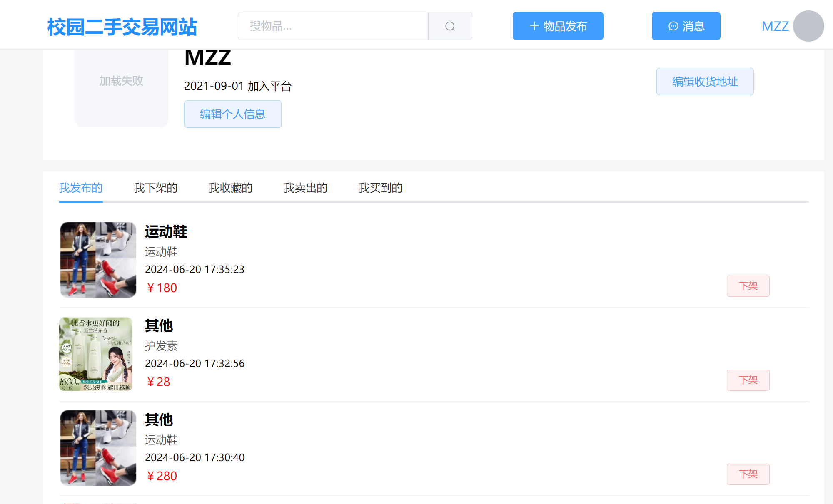Open 物品发布 to publish an item
This screenshot has height=504, width=833.
[x=558, y=26]
